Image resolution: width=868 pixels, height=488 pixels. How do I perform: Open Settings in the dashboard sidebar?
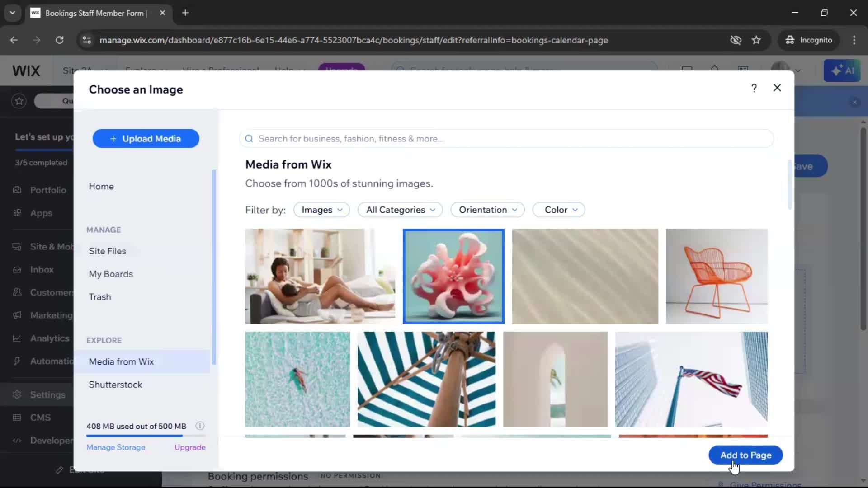pyautogui.click(x=47, y=394)
